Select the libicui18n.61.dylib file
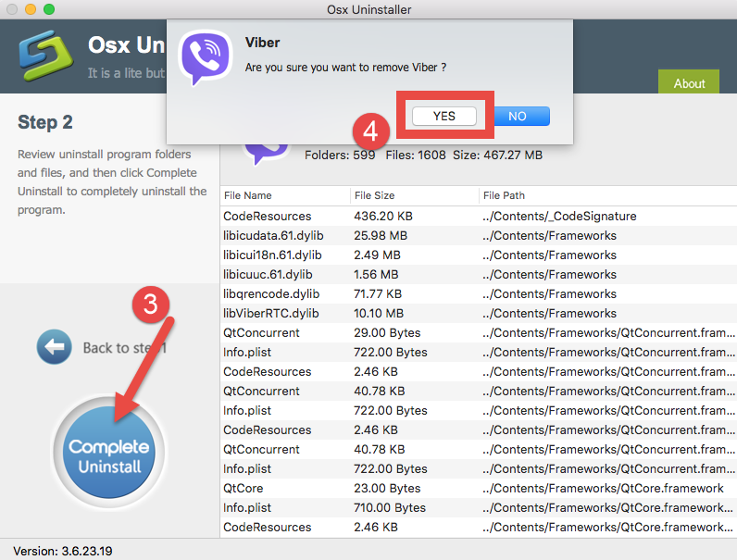Screen dimensions: 737x560 pyautogui.click(x=272, y=255)
